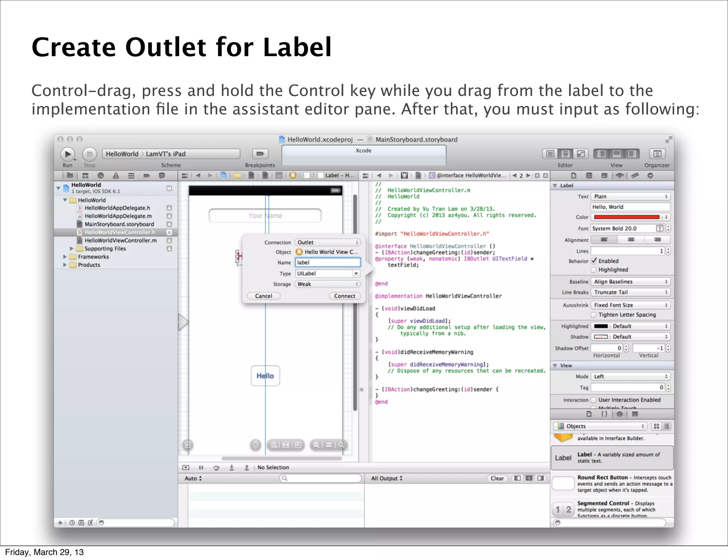This screenshot has width=728, height=560.
Task: Click the Shadow color swatch
Action: click(601, 337)
